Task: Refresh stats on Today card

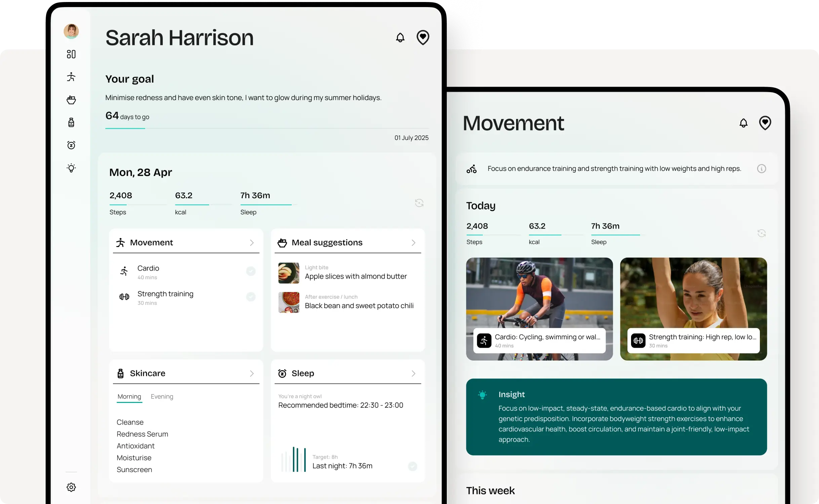Action: [x=762, y=233]
